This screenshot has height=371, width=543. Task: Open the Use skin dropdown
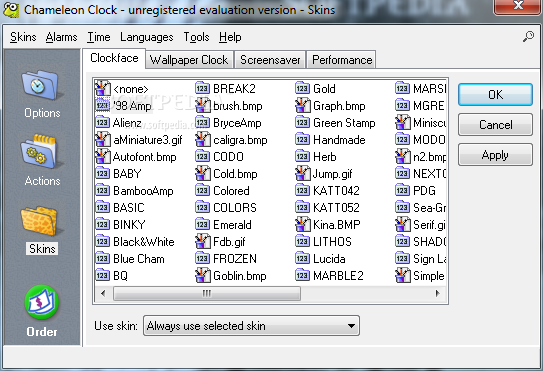(251, 326)
